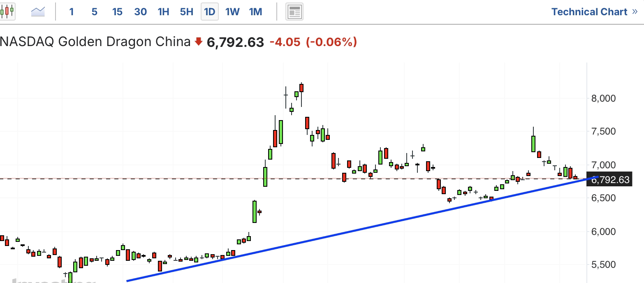The height and width of the screenshot is (283, 644).
Task: Select the candlestick chart type icon
Action: pos(7,12)
